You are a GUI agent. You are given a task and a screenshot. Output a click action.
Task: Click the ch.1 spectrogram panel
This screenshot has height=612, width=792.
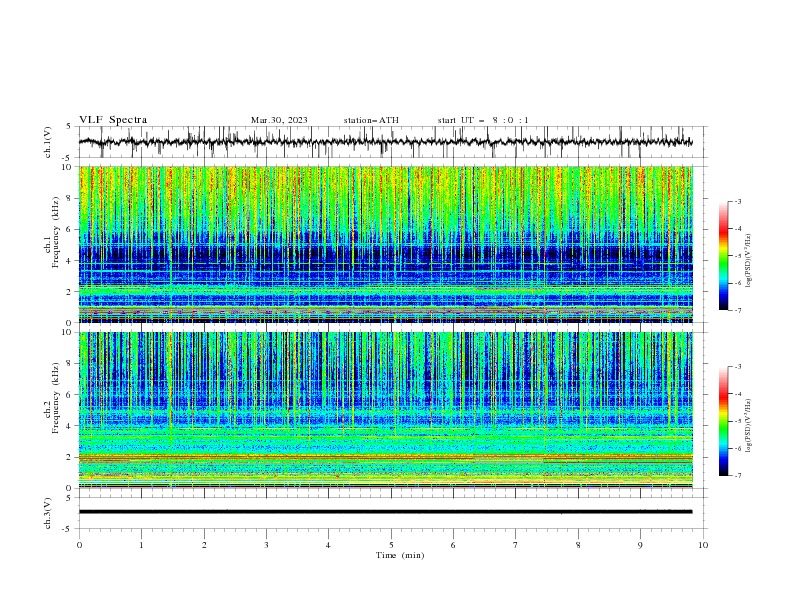tap(386, 244)
